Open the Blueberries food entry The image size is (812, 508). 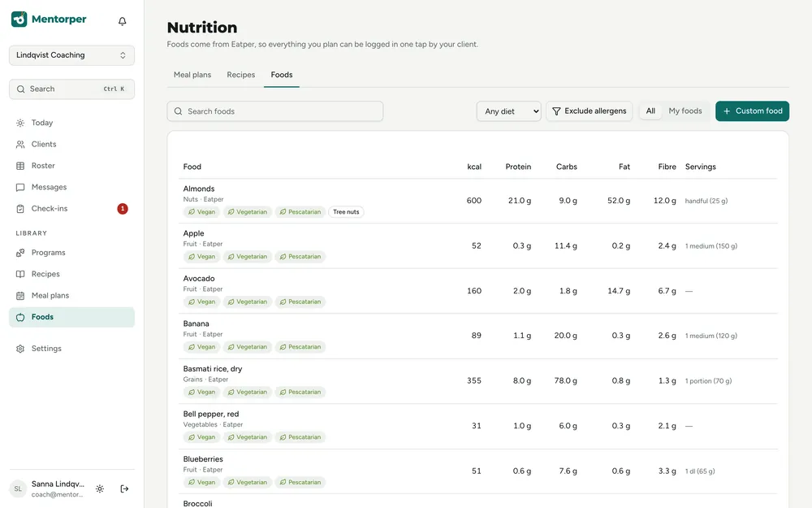coord(203,458)
